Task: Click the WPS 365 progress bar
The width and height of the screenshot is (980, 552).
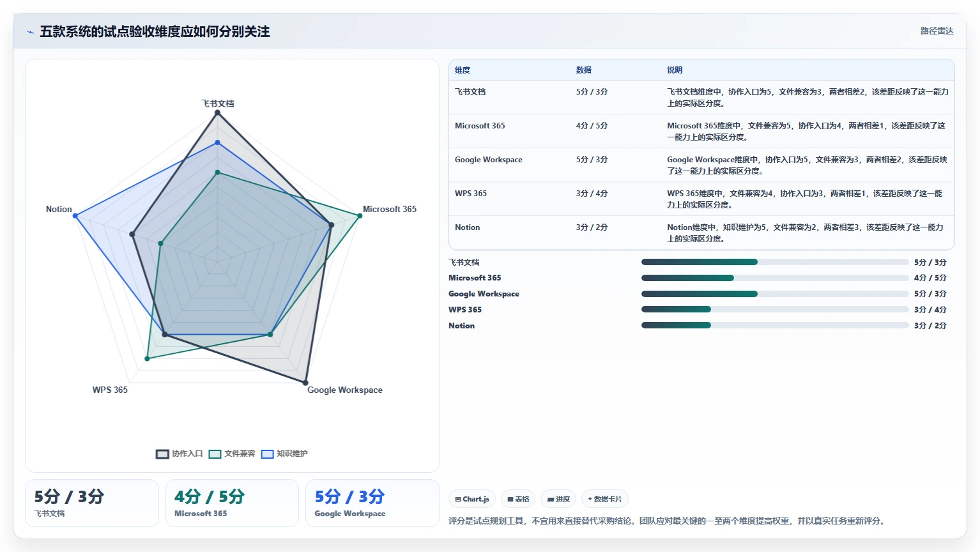Action: coord(775,309)
